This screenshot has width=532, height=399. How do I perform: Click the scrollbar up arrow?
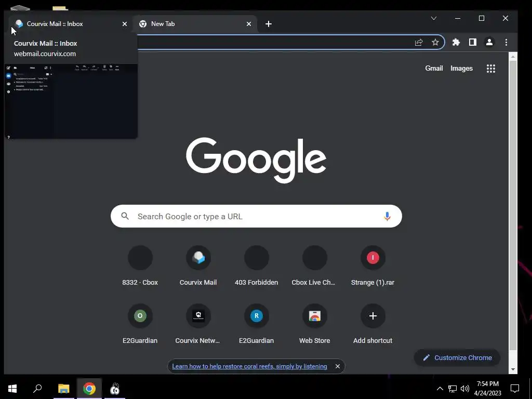click(x=513, y=56)
